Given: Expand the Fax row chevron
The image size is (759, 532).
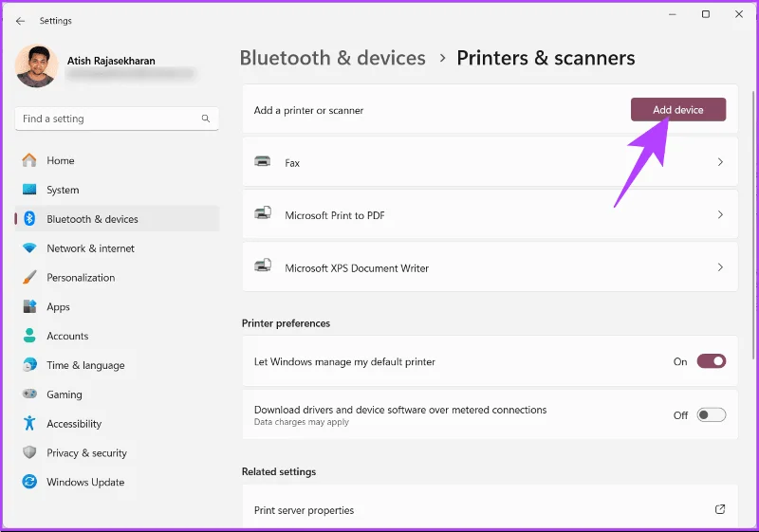Looking at the screenshot, I should pos(720,162).
